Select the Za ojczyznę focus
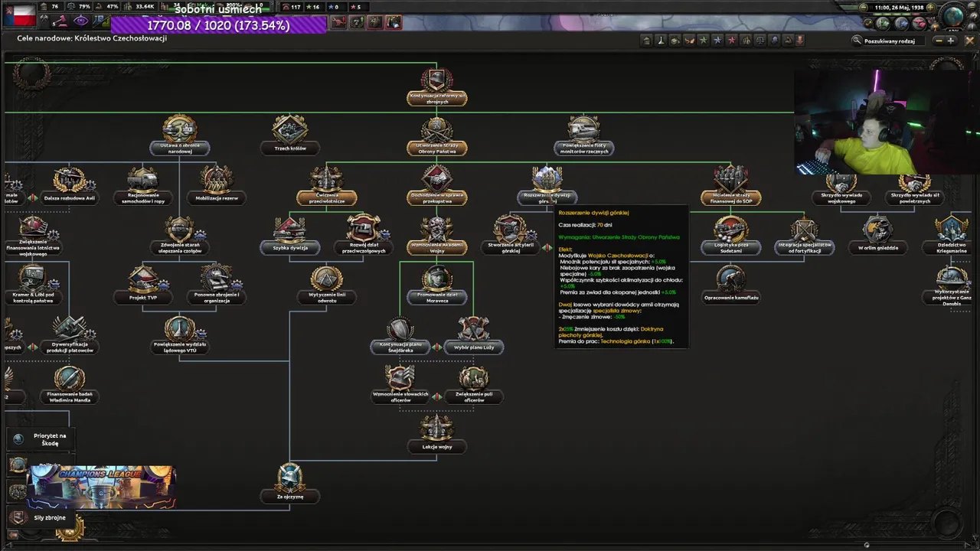980x551 pixels. click(290, 484)
